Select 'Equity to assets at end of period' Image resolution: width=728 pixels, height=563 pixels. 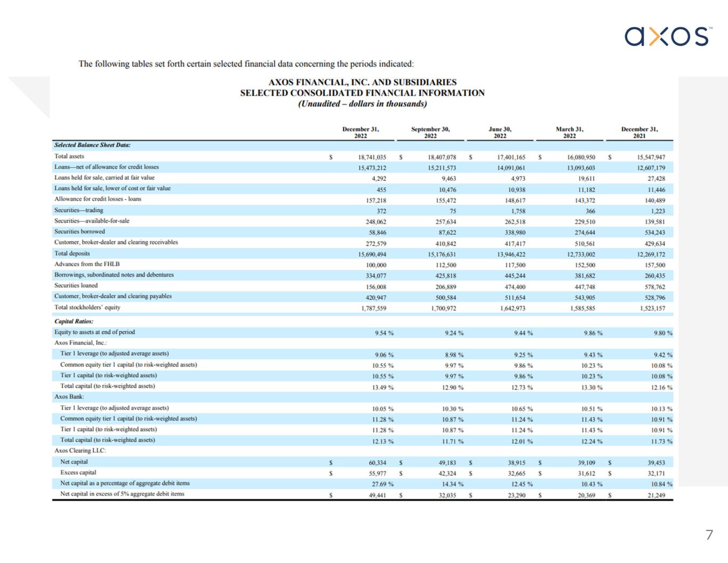[95, 332]
